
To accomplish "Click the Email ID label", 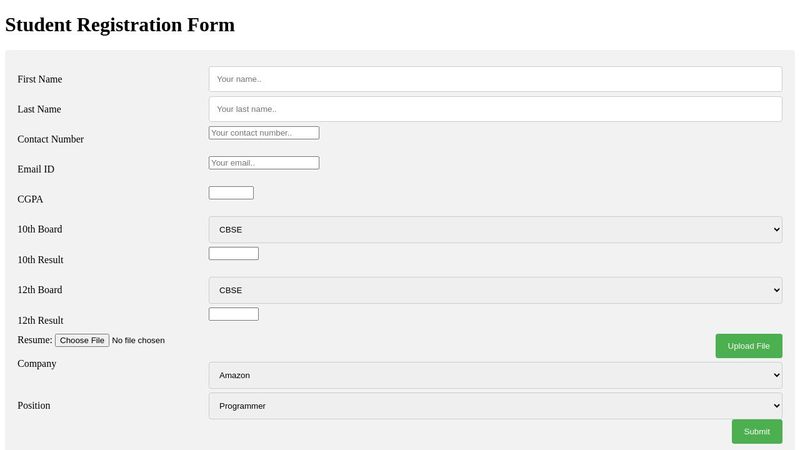I will pos(36,169).
